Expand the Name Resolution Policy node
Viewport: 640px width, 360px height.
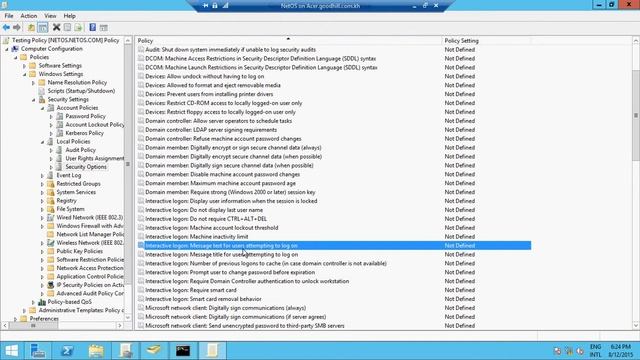[x=33, y=83]
